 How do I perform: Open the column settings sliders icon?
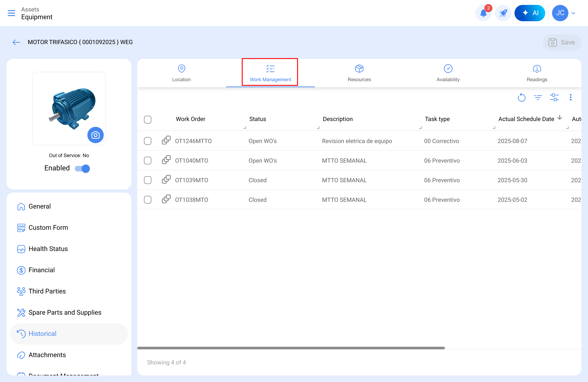554,98
